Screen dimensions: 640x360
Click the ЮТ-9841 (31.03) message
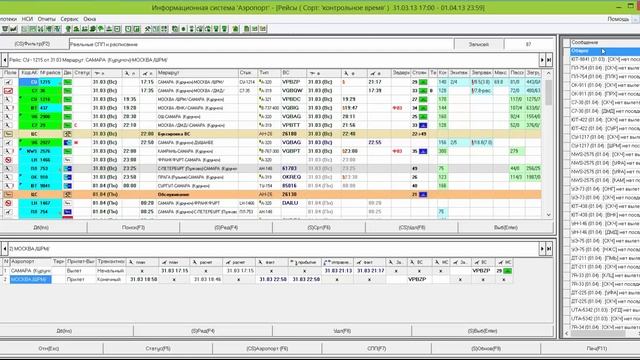tap(605, 60)
